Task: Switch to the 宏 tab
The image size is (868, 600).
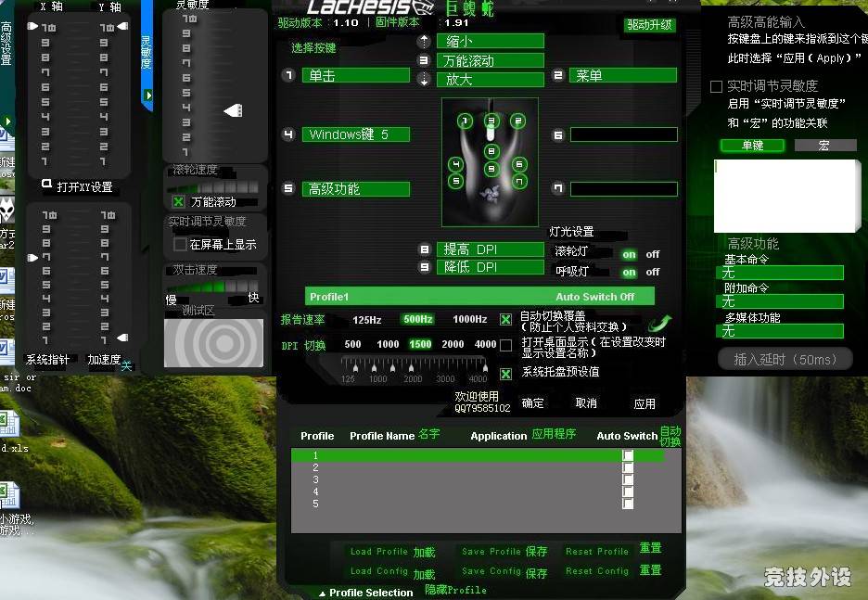Action: [824, 146]
